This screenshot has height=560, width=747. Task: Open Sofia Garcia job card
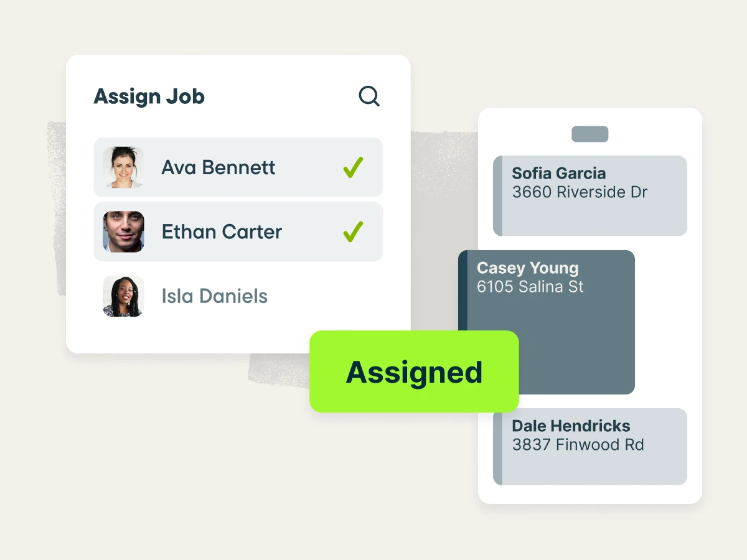click(590, 196)
